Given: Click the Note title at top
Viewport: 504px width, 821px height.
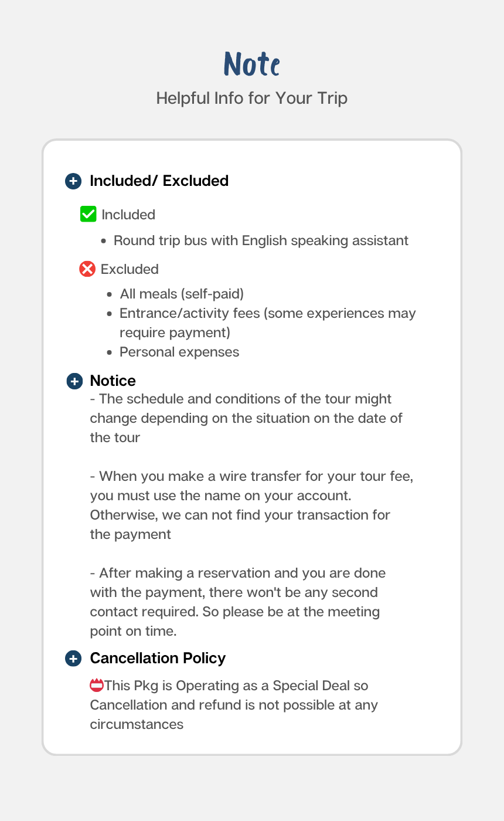Looking at the screenshot, I should tap(252, 64).
